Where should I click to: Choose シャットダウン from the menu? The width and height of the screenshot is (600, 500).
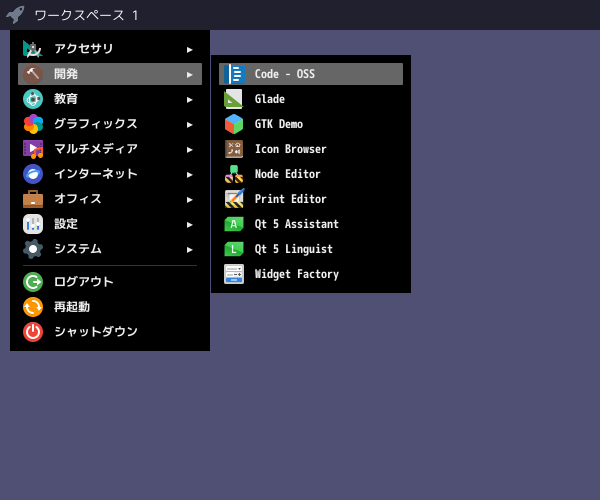click(110, 332)
